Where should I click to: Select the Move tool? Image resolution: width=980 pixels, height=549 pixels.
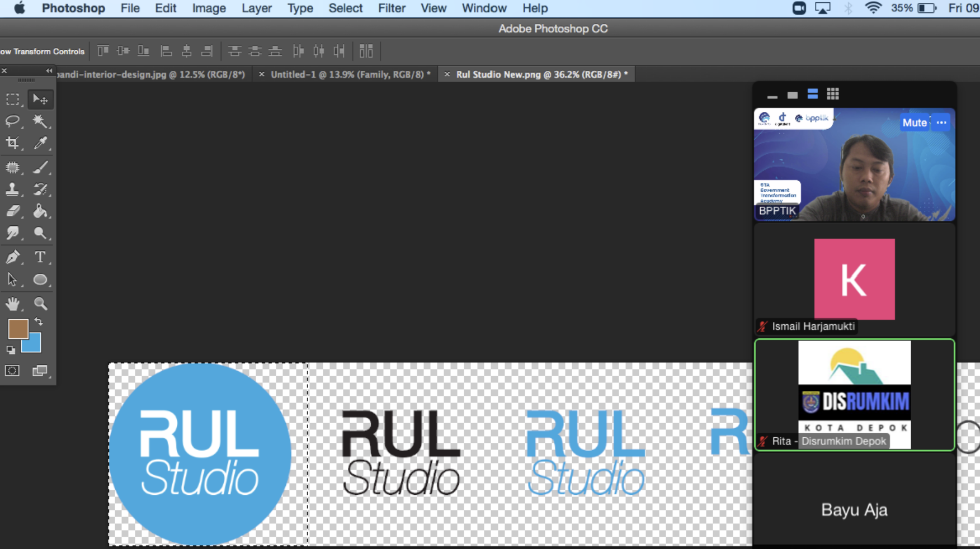coord(40,100)
